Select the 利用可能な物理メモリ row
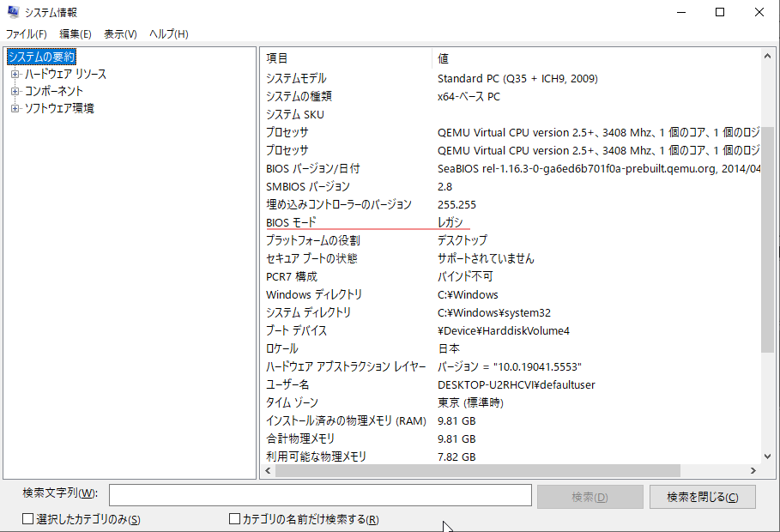The image size is (780, 532). pyautogui.click(x=511, y=456)
